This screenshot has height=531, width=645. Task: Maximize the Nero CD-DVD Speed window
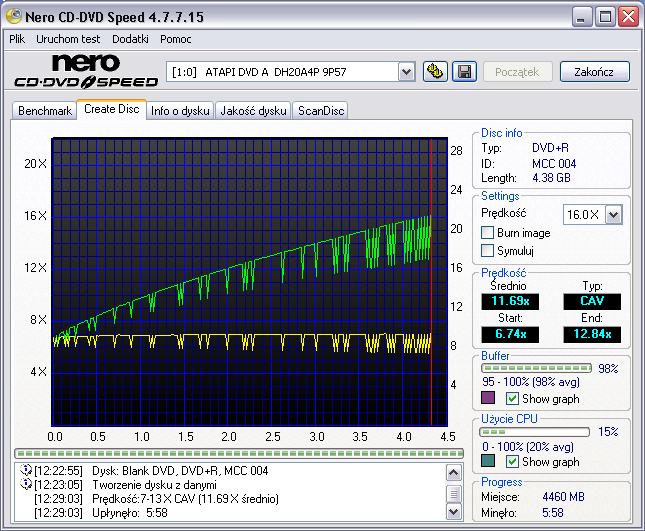[x=605, y=17]
